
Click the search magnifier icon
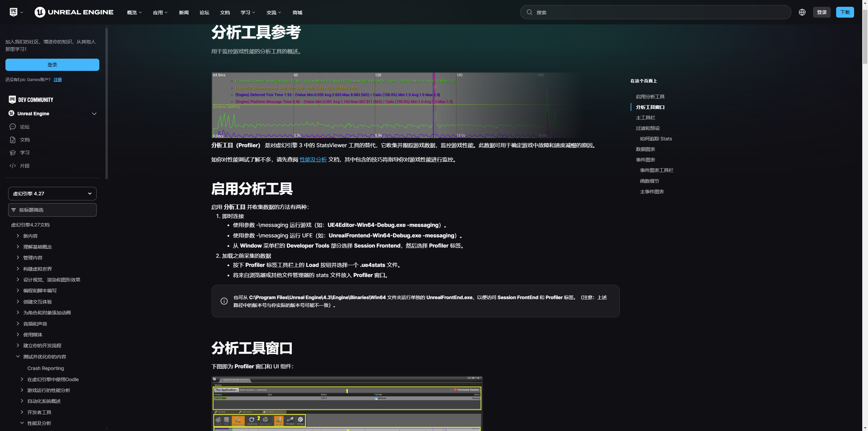click(x=529, y=12)
